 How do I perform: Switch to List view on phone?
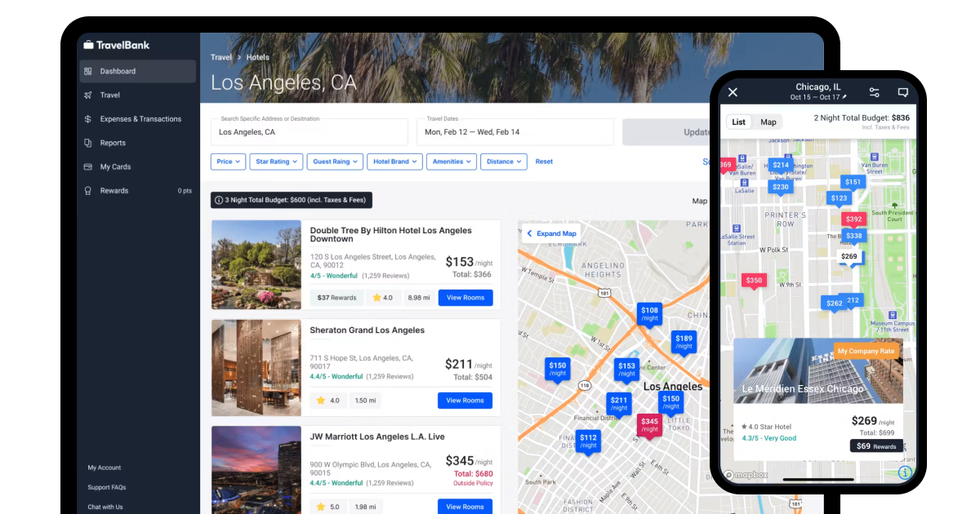[x=738, y=122]
